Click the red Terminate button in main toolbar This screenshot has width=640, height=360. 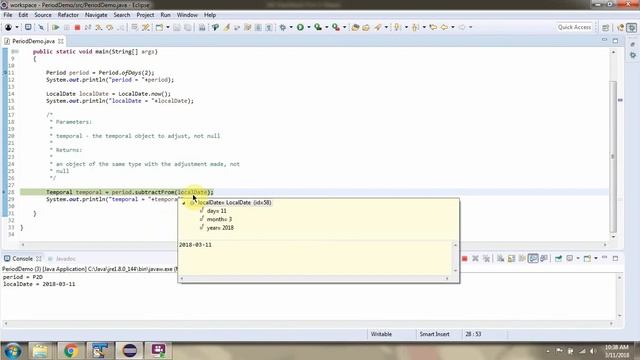pyautogui.click(x=77, y=27)
